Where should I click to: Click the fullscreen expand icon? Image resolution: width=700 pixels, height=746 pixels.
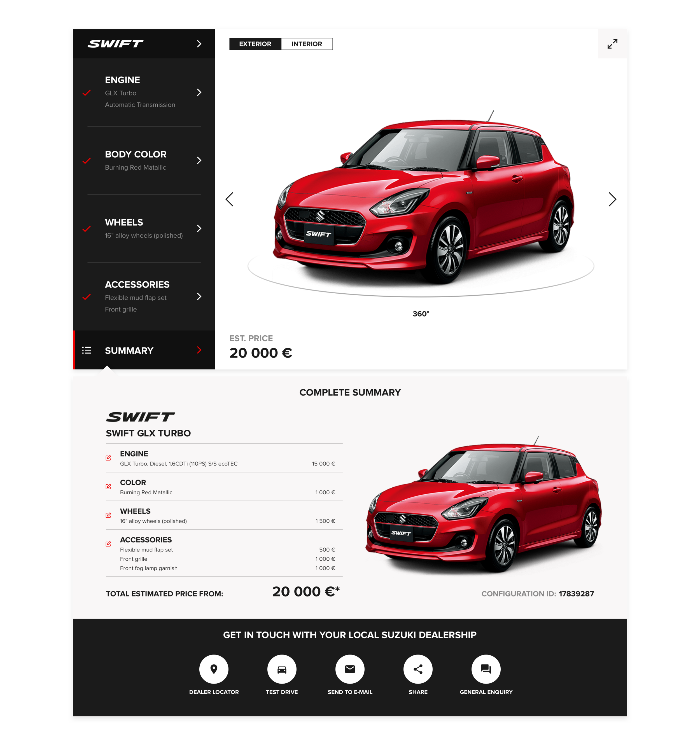pyautogui.click(x=612, y=44)
